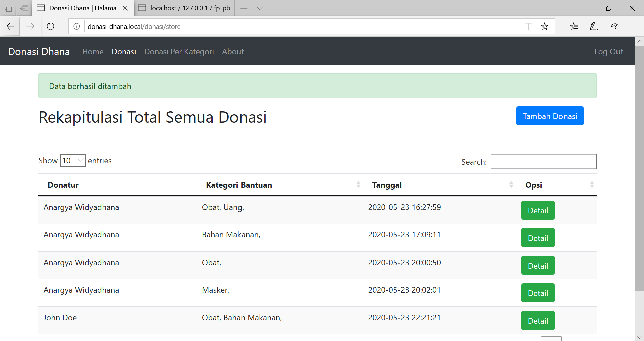This screenshot has height=341, width=644.
Task: Click the browser forward arrow
Action: click(x=30, y=26)
